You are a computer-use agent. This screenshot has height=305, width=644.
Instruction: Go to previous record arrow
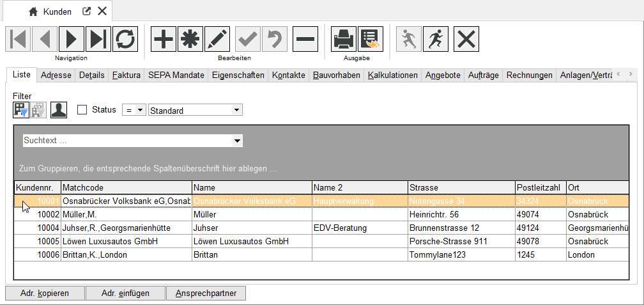45,39
